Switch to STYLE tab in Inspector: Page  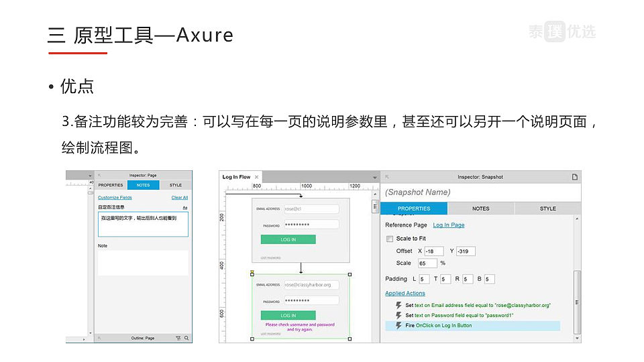click(x=176, y=185)
